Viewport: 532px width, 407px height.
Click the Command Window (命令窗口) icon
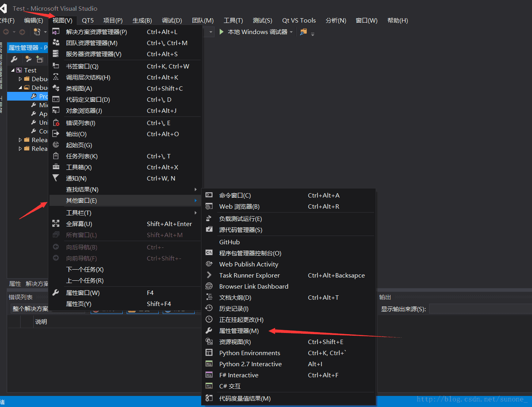209,195
